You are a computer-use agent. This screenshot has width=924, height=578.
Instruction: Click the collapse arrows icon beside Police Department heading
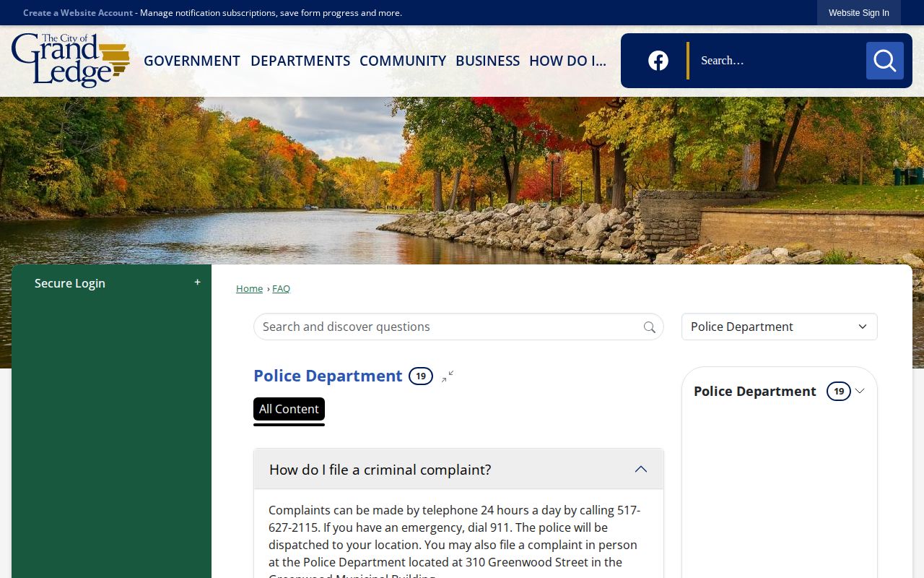tap(448, 376)
